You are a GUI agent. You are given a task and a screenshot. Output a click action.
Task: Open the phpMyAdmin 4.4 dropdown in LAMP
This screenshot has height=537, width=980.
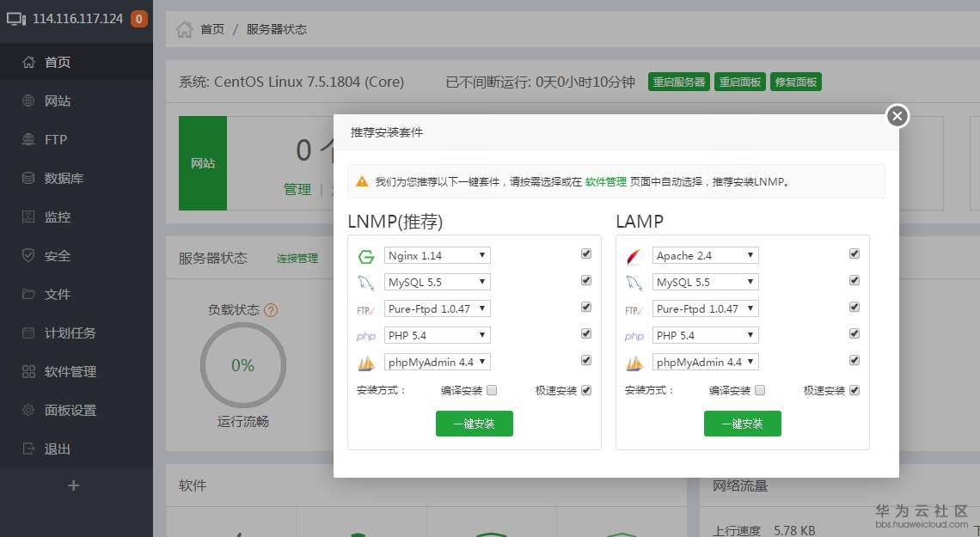[705, 363]
